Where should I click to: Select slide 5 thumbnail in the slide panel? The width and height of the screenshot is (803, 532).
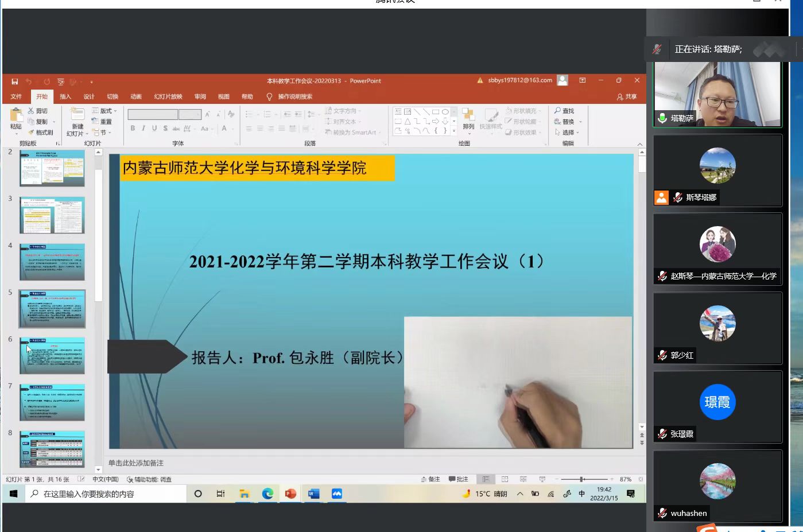pos(52,309)
